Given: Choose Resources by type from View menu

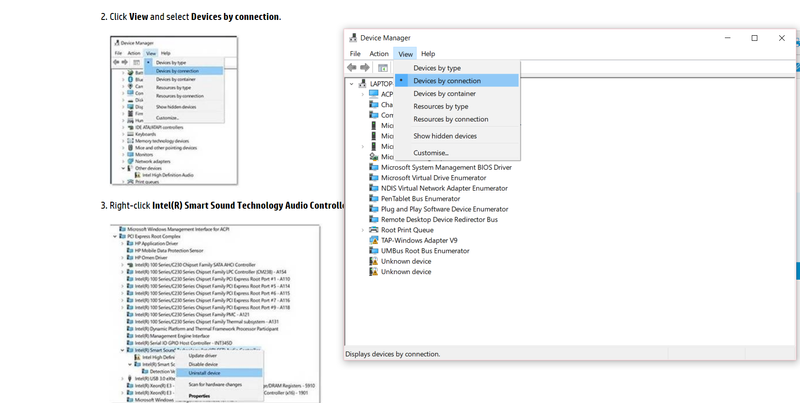Looking at the screenshot, I should point(457,106).
